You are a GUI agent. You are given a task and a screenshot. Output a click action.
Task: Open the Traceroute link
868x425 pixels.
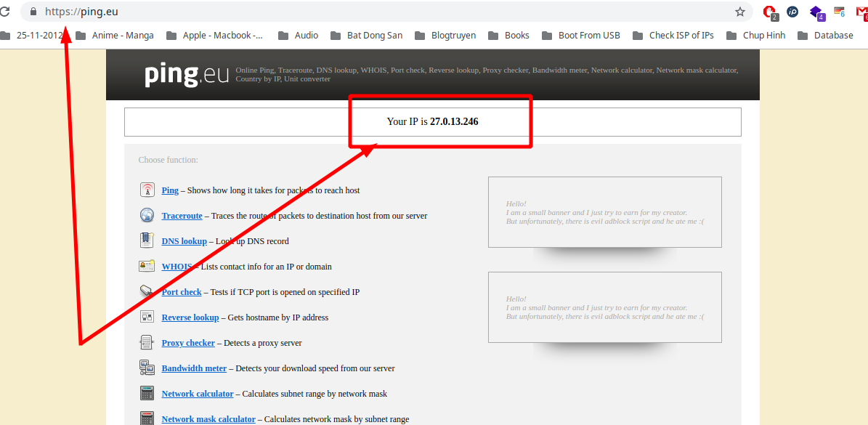click(182, 216)
